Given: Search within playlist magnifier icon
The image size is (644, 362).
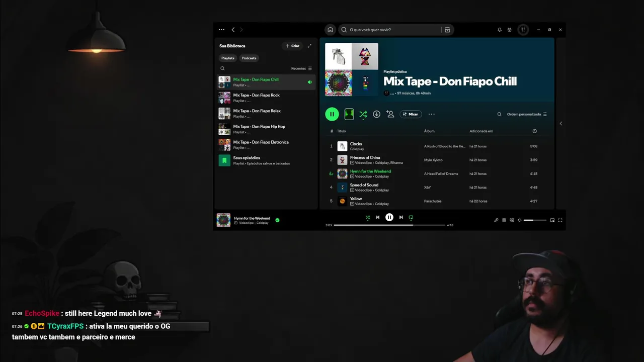Looking at the screenshot, I should click(499, 114).
